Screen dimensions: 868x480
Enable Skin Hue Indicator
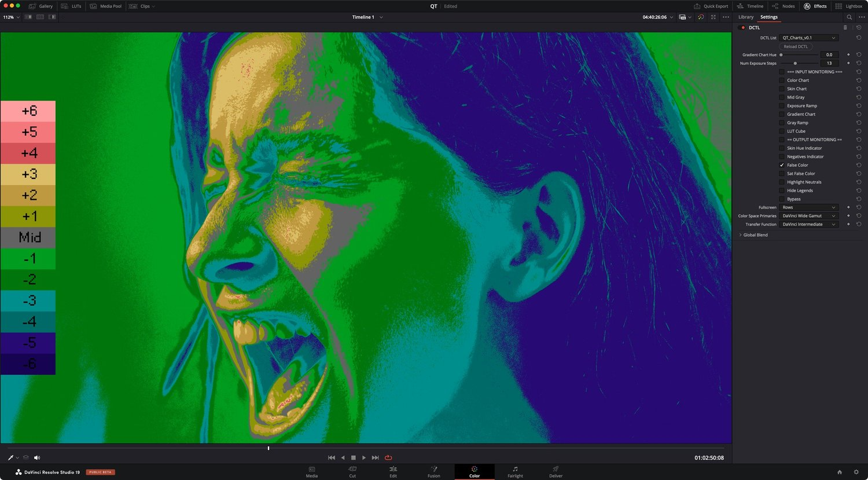(782, 148)
